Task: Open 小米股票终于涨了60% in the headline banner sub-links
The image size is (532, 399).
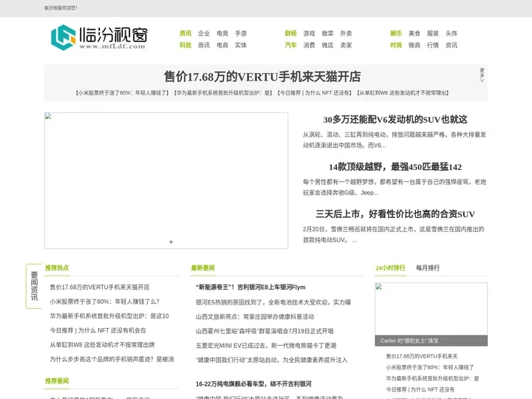Action: (122, 92)
